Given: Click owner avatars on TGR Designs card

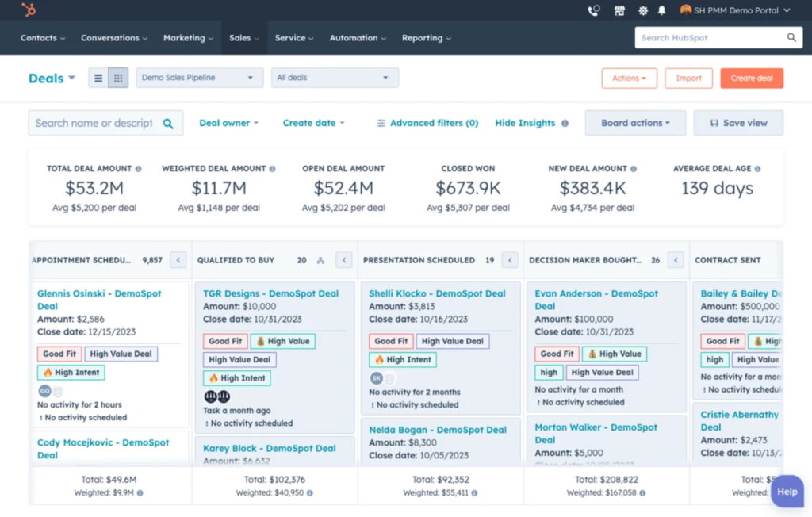Looking at the screenshot, I should pos(217,396).
